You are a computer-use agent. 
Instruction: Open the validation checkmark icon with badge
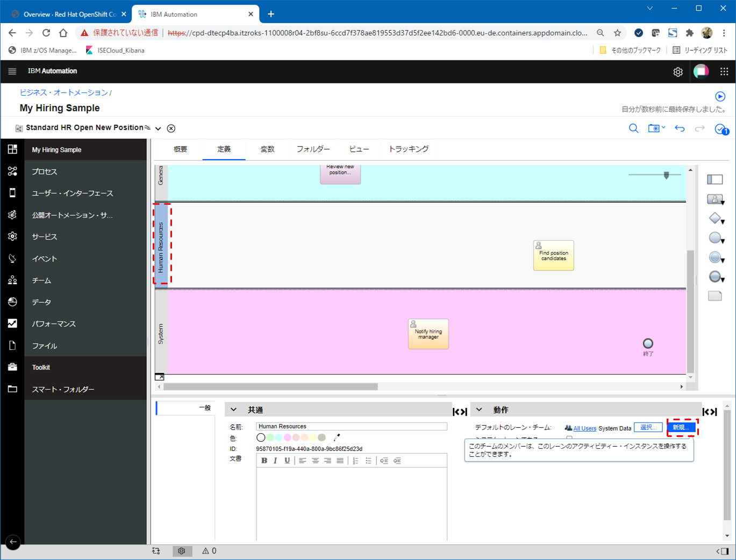(x=721, y=129)
